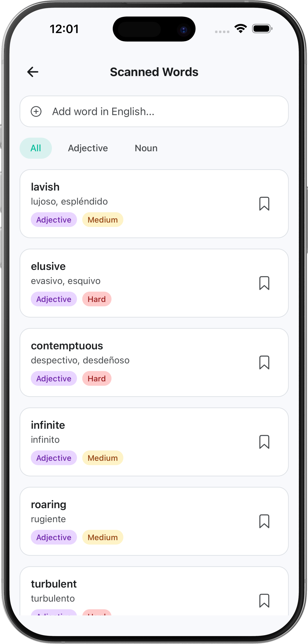The width and height of the screenshot is (308, 644).
Task: Select the Hard tag on elusive
Action: [x=97, y=299]
